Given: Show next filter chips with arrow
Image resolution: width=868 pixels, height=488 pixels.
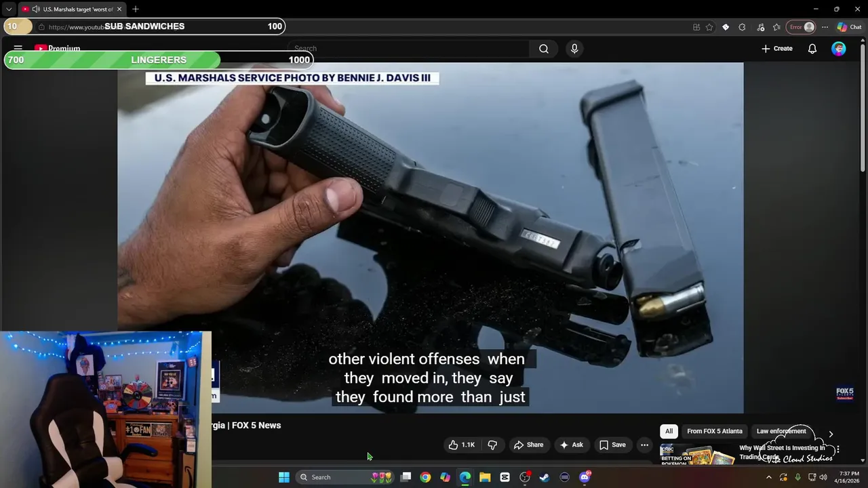Looking at the screenshot, I should pyautogui.click(x=831, y=434).
